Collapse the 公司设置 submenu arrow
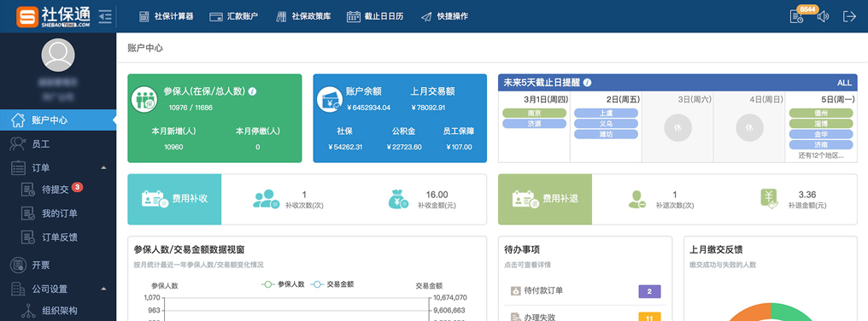868x321 pixels. 104,289
